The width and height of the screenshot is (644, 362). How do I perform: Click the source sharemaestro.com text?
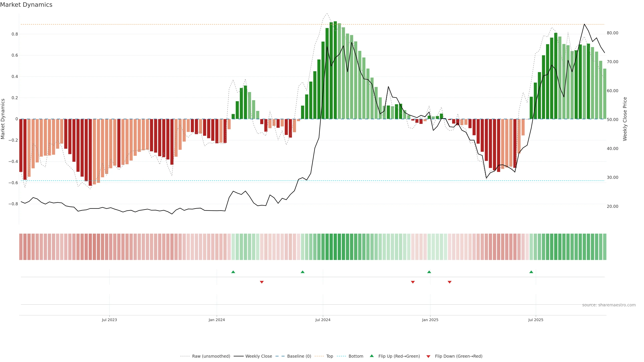click(609, 305)
